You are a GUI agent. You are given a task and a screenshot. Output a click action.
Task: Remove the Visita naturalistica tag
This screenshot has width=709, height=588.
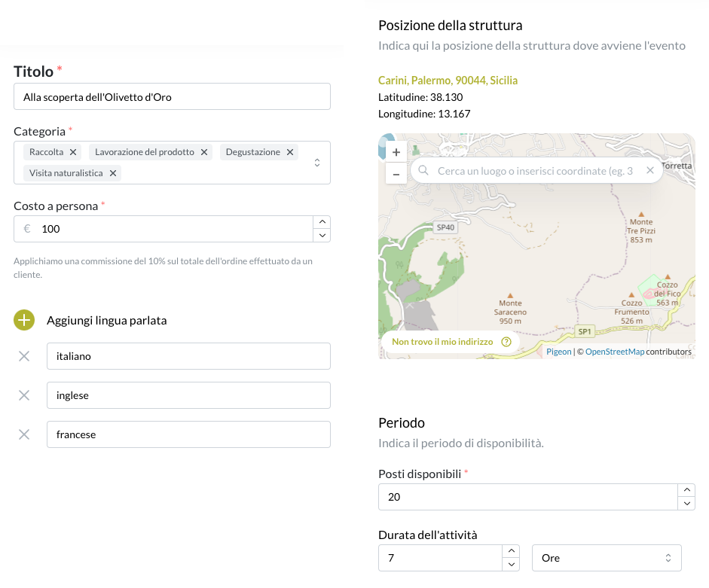point(113,173)
